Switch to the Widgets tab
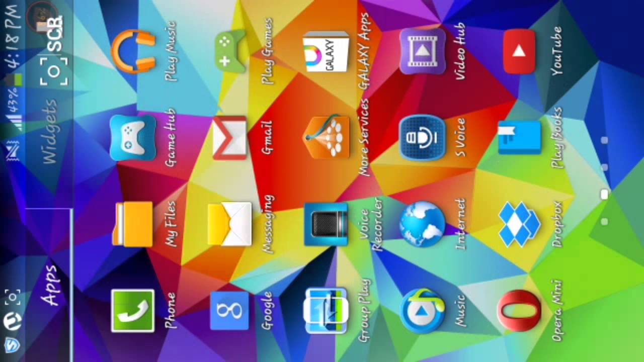Image resolution: width=644 pixels, height=362 pixels. (x=50, y=132)
